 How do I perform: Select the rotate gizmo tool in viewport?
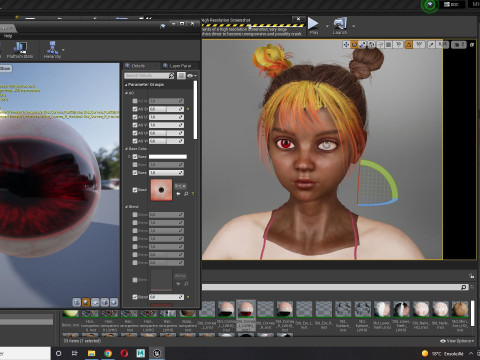354,44
